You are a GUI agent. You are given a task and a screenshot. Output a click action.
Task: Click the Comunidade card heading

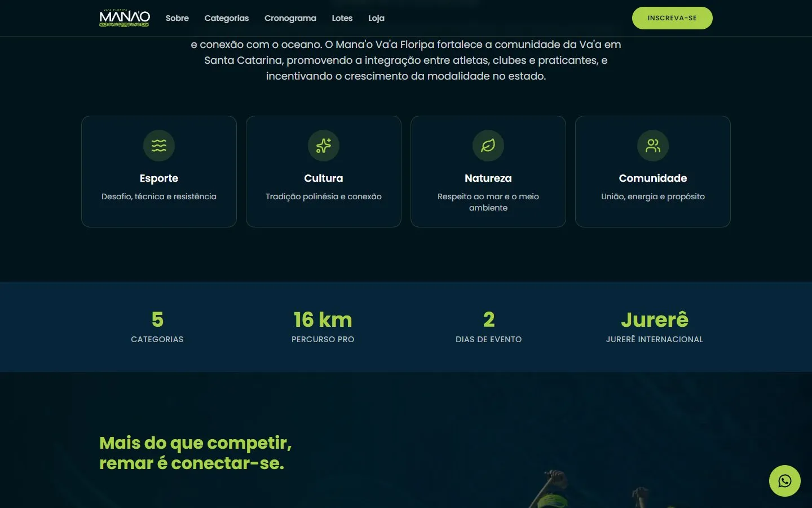pos(653,178)
